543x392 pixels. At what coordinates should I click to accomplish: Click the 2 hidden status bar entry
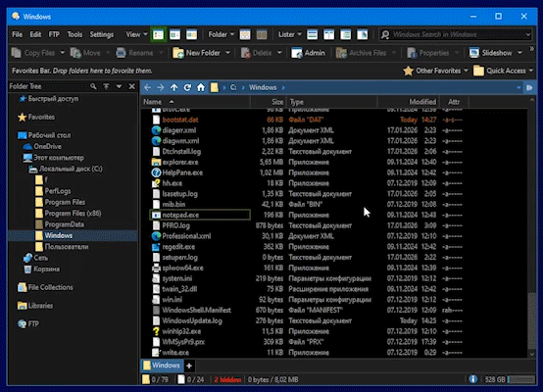[227, 379]
